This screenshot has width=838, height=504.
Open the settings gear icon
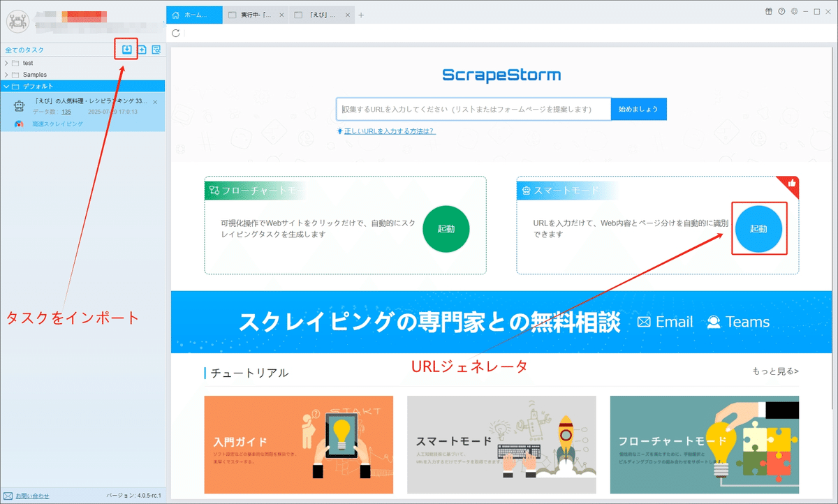(794, 11)
